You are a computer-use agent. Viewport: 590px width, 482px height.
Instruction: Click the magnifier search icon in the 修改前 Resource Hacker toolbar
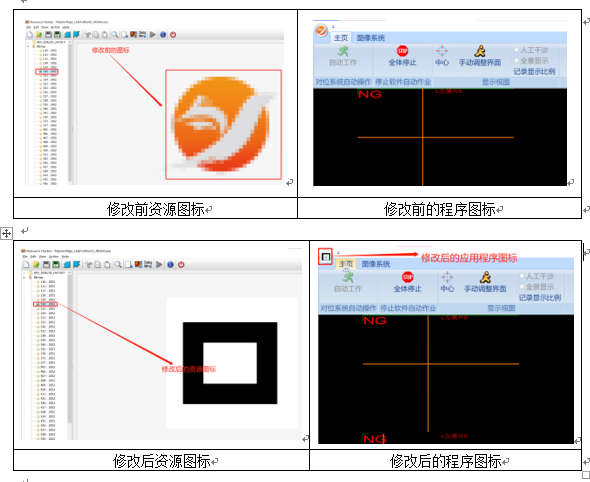pos(114,35)
